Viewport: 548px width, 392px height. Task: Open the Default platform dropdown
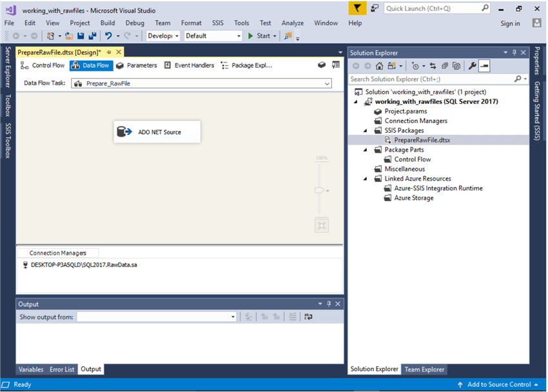click(x=213, y=35)
